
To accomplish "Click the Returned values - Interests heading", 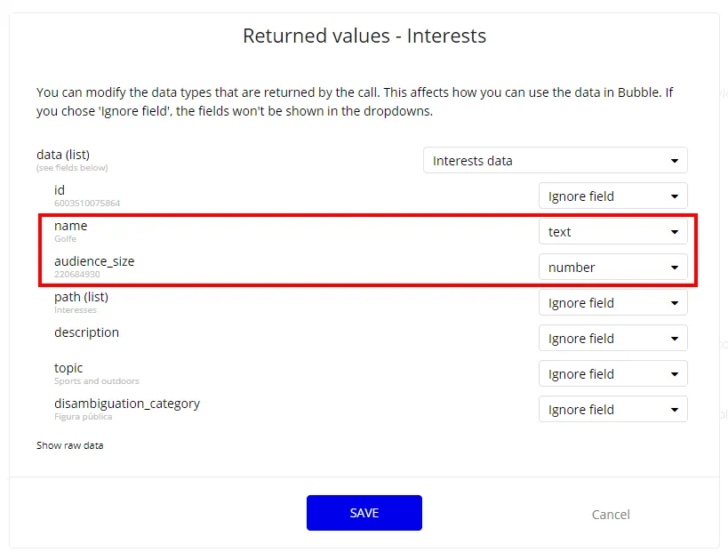I will [364, 36].
